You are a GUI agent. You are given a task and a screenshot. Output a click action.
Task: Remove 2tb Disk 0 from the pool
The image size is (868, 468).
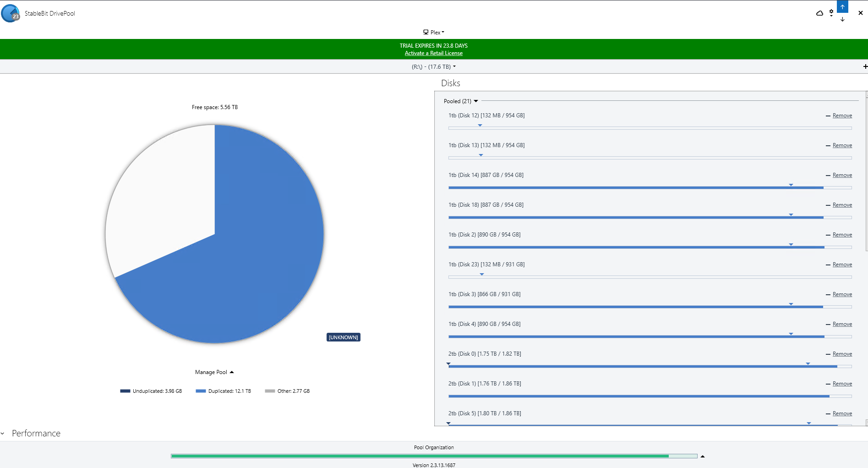842,354
